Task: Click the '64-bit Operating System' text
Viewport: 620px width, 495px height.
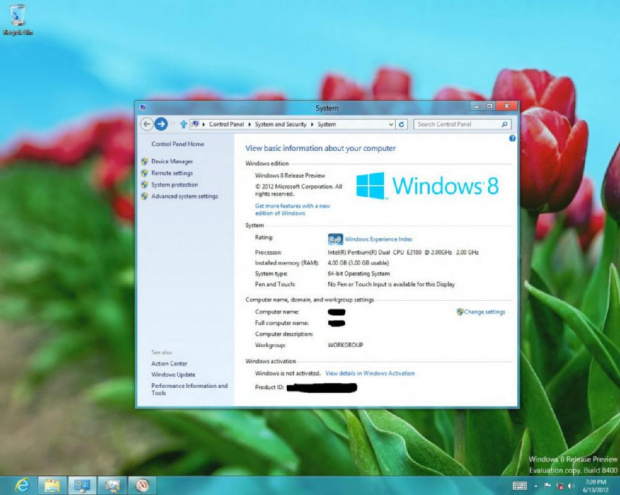Action: click(359, 273)
